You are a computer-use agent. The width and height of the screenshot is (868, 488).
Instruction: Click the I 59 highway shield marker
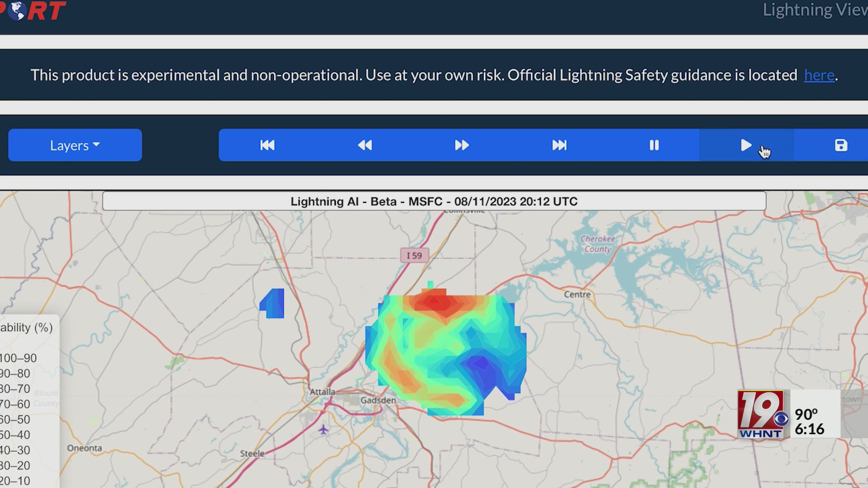pyautogui.click(x=414, y=255)
